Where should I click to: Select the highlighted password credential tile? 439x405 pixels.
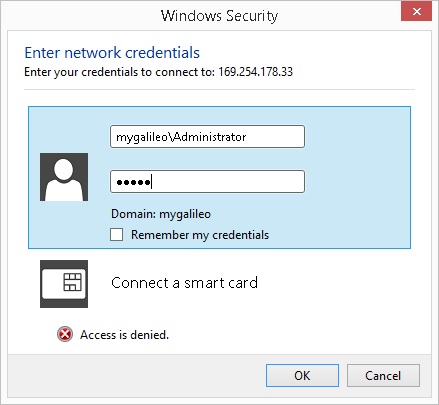[219, 177]
